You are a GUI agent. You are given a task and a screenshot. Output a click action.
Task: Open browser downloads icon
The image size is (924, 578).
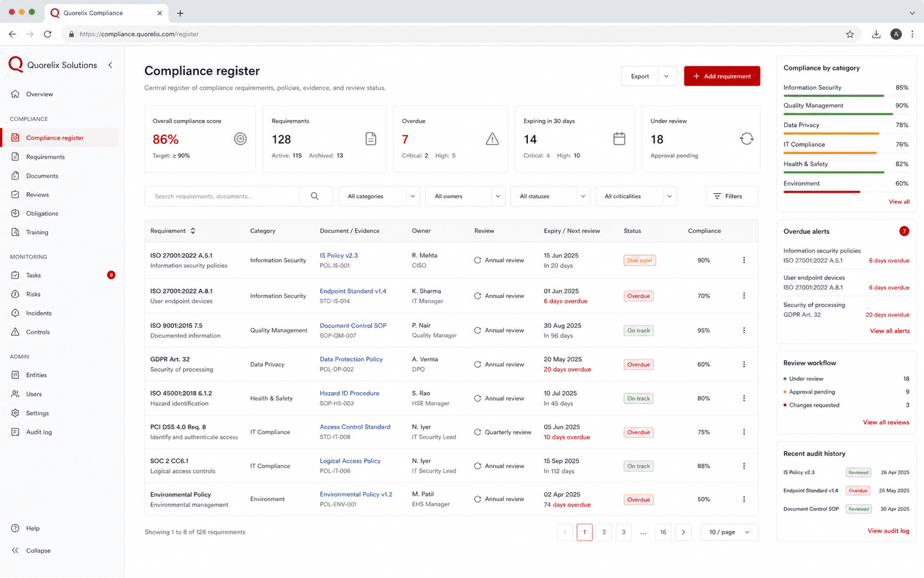[x=876, y=34]
